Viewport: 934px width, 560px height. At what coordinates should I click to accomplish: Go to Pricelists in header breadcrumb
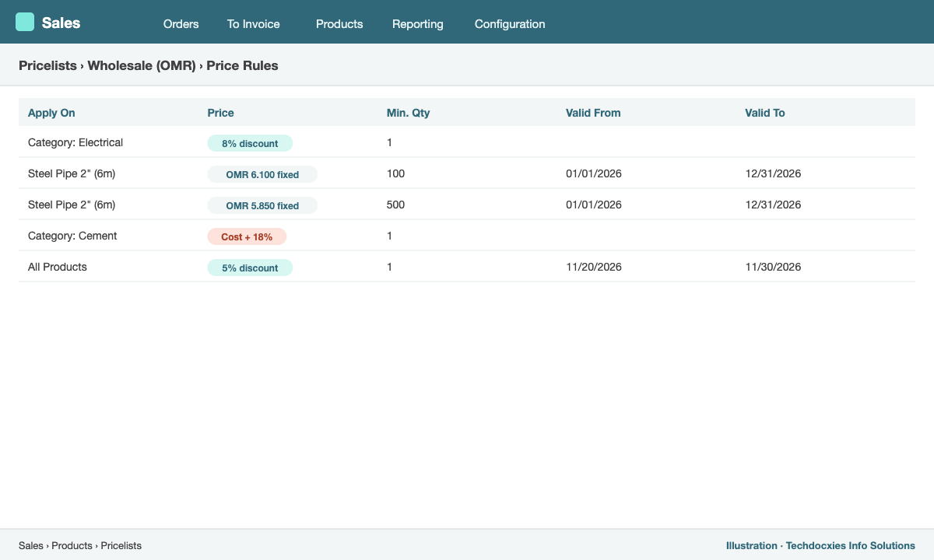coord(47,66)
